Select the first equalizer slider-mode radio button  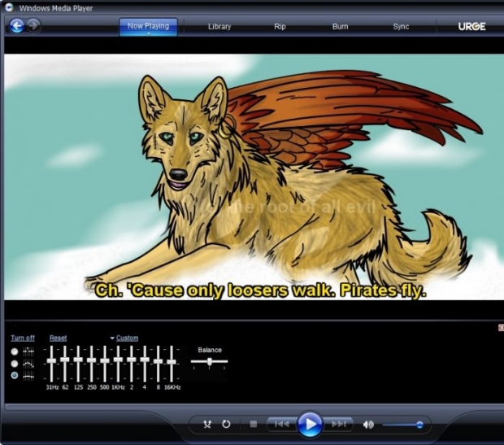[15, 351]
